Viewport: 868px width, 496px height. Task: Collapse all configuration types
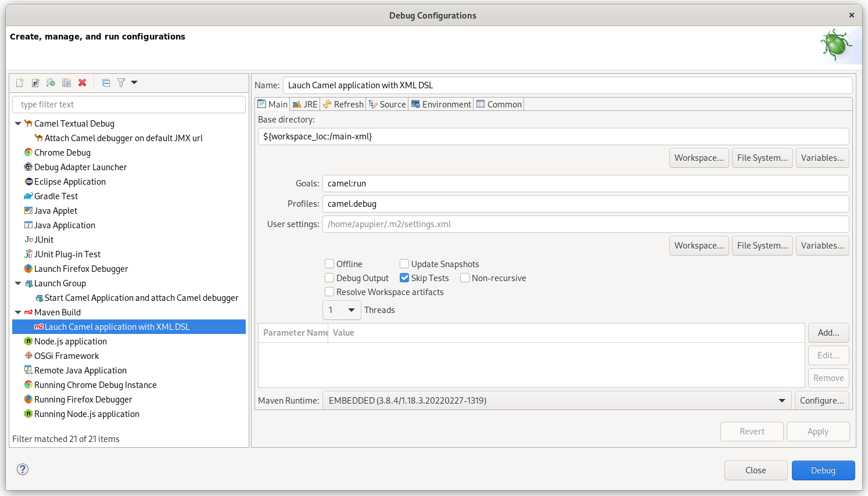[106, 82]
